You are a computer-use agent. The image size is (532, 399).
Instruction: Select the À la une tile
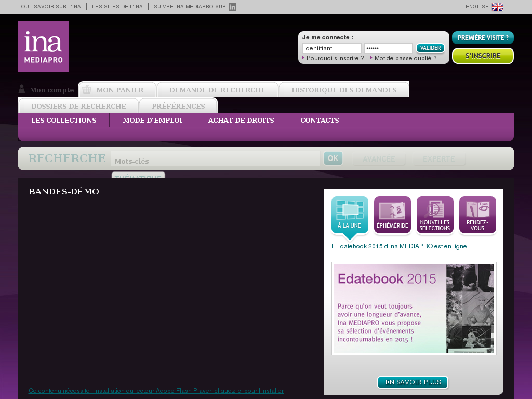tap(350, 215)
